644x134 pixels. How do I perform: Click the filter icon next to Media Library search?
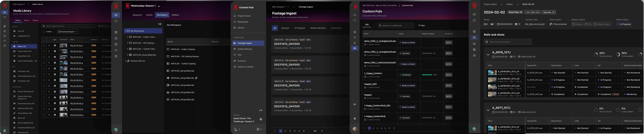point(99,26)
